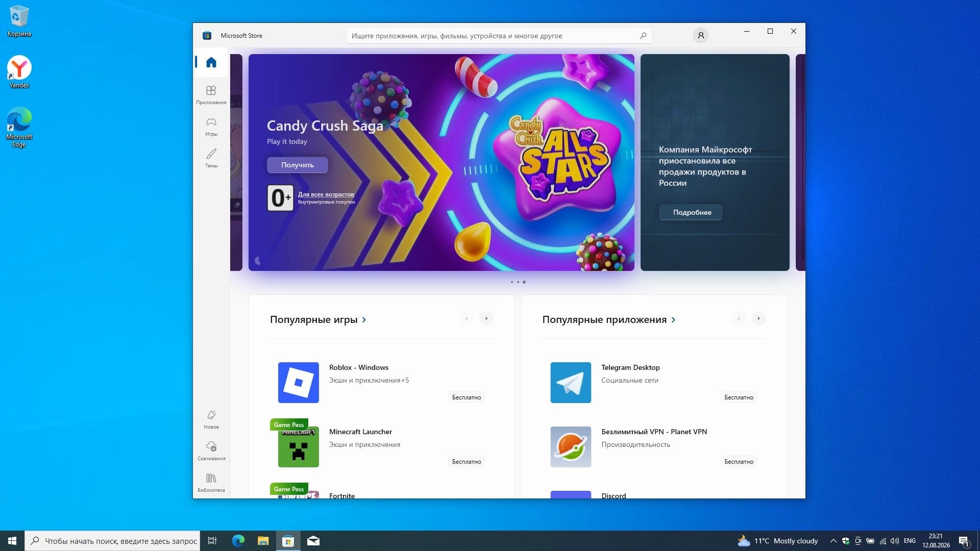Open the volume control in system tray
Viewport: 980px width, 551px height.
tap(895, 541)
